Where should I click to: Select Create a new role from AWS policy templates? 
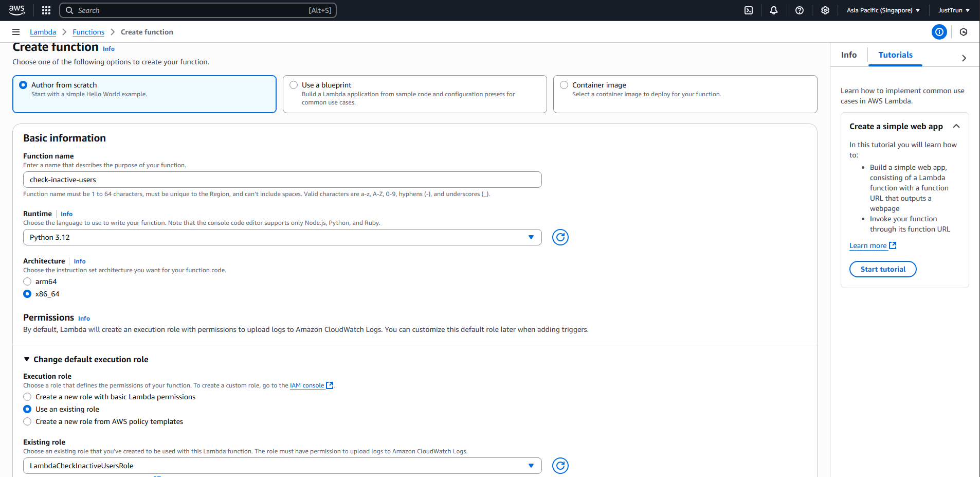pos(27,421)
